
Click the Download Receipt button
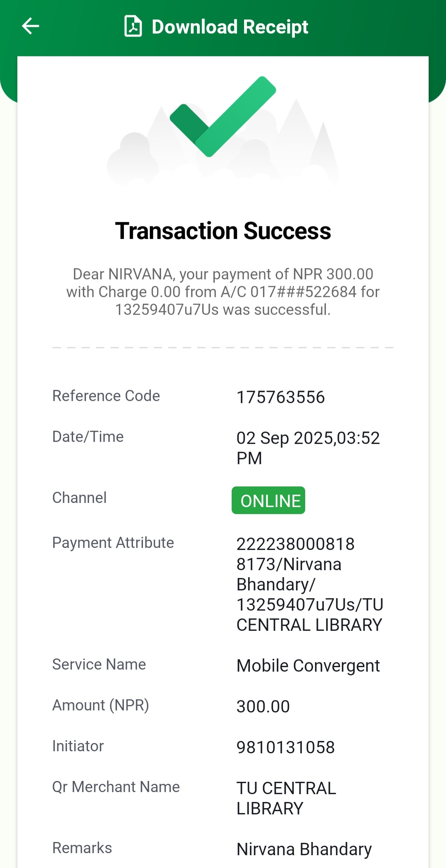(230, 27)
